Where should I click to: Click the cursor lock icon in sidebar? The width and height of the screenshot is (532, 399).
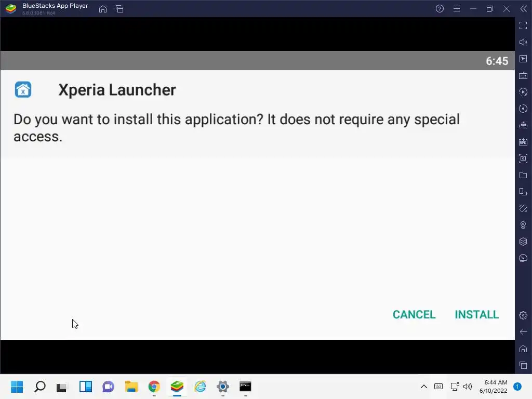tap(523, 59)
